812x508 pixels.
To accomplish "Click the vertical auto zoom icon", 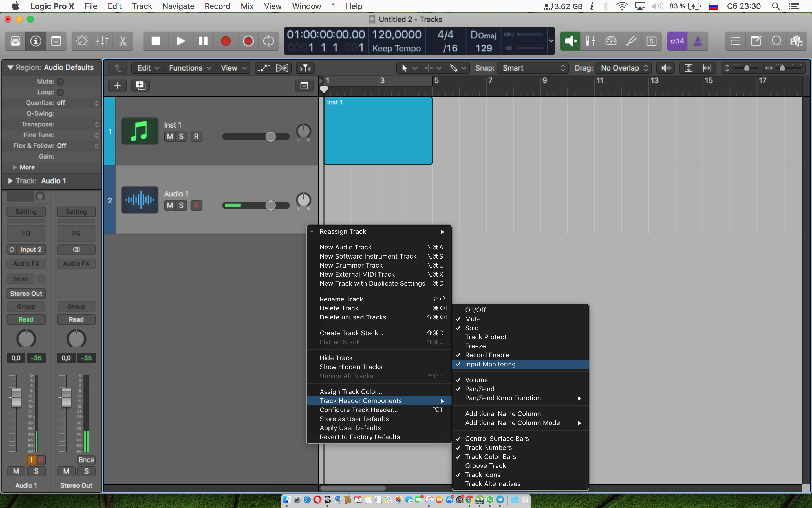I will (689, 68).
